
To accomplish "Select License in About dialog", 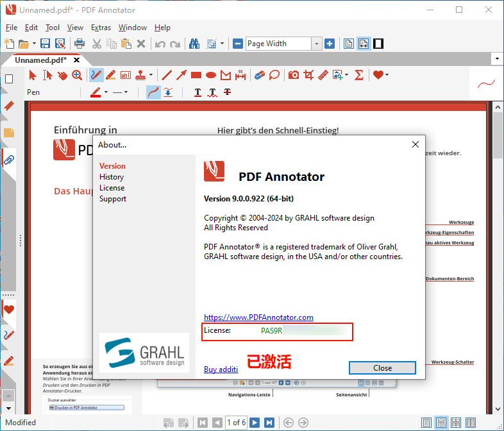I will pyautogui.click(x=112, y=188).
